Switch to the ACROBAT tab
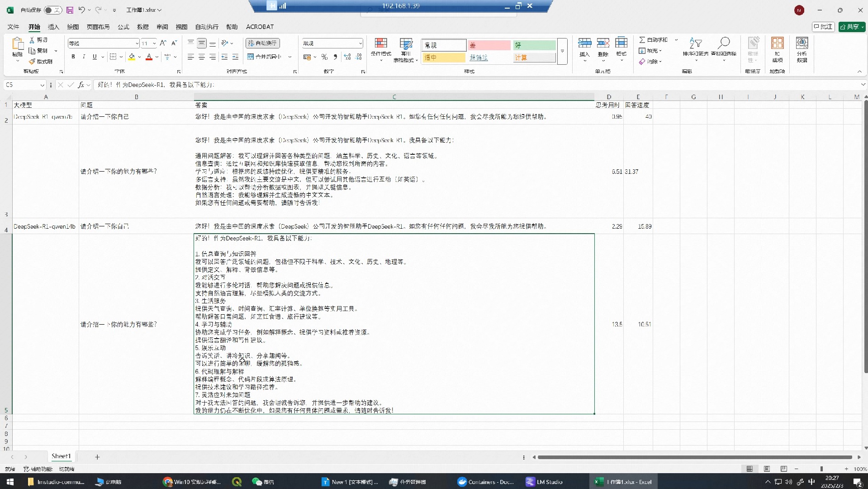This screenshot has height=489, width=868. click(260, 27)
